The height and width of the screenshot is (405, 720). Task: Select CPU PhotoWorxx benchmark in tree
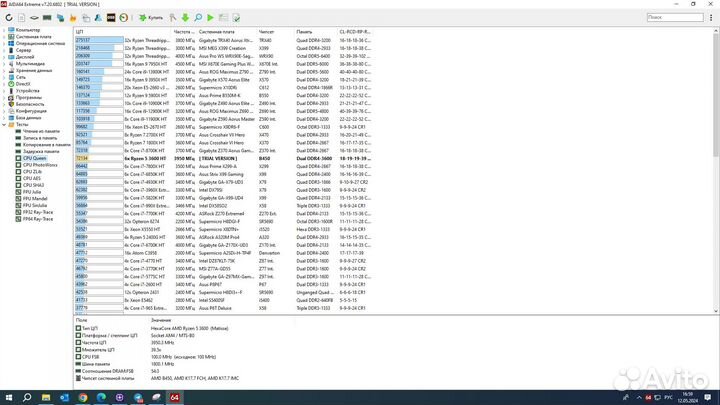[40, 164]
